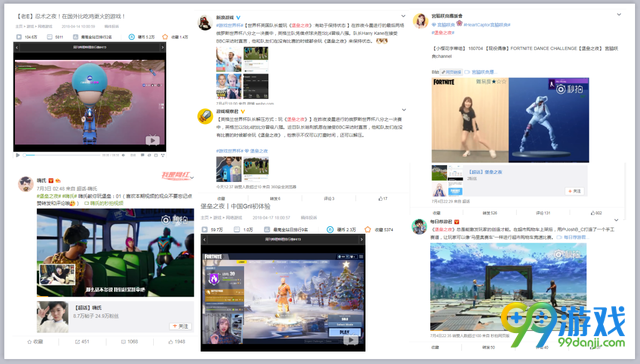Screen dimensions: 640x364
Task: Expand the chevron menu on 游戏观察君's post
Action: pyautogui.click(x=404, y=110)
